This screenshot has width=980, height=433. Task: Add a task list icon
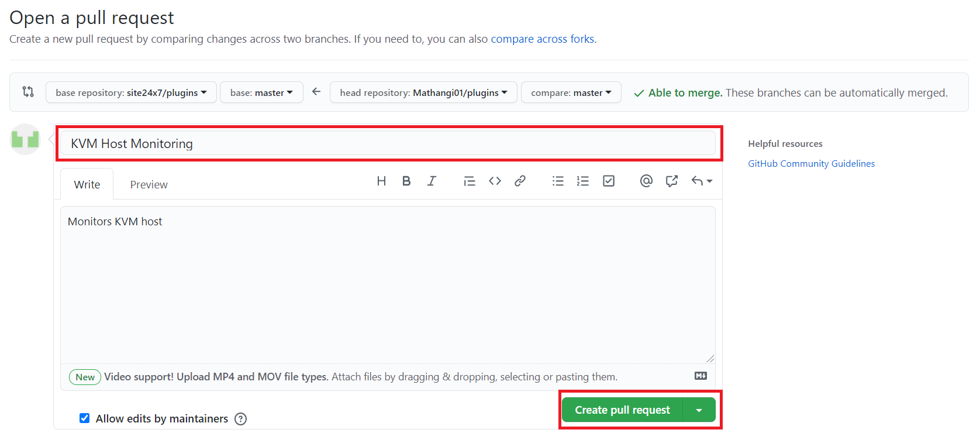(x=609, y=181)
